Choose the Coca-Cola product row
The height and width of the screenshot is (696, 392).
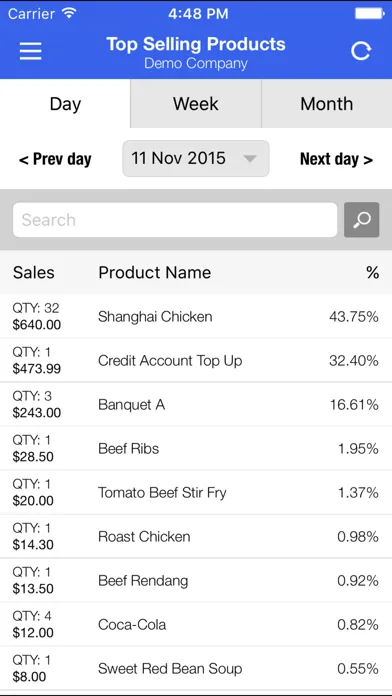pyautogui.click(x=196, y=625)
